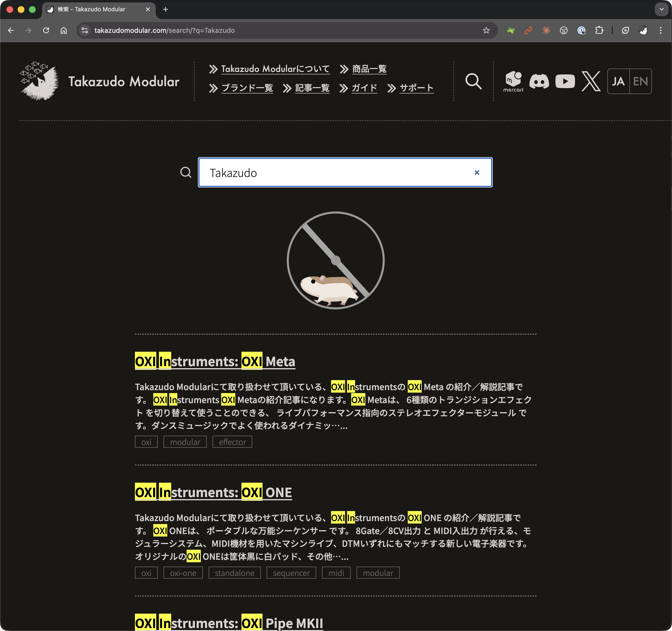Open the YouTube channel icon
This screenshot has width=672, height=631.
point(565,82)
